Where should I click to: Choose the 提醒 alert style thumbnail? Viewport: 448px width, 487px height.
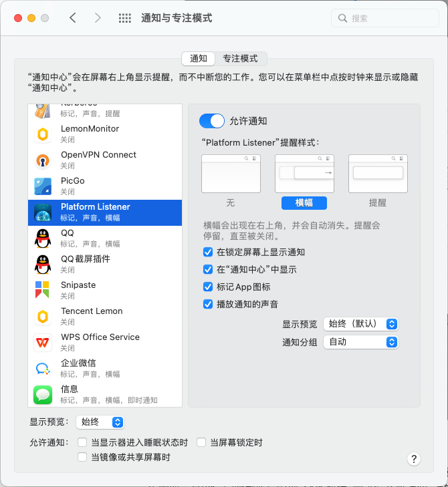coord(378,174)
